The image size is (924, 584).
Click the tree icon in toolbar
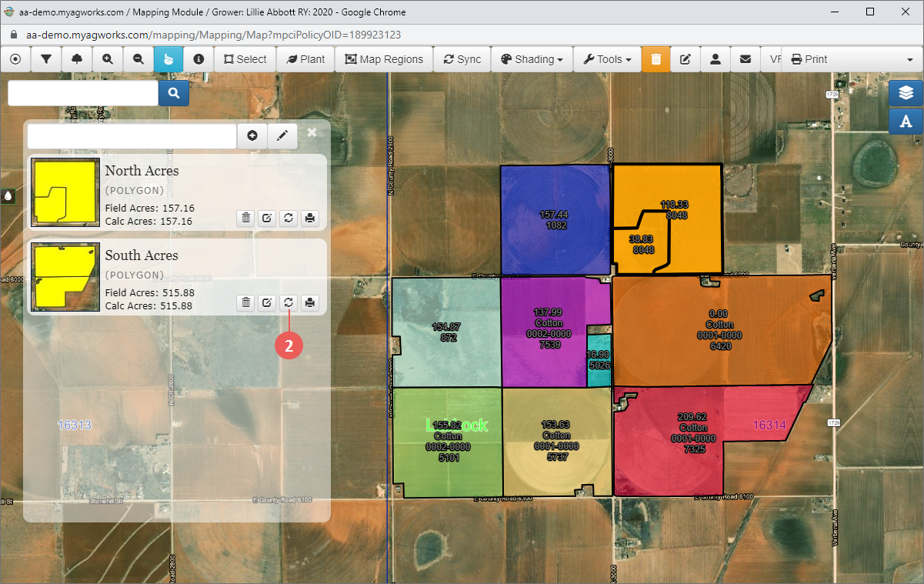tap(77, 59)
